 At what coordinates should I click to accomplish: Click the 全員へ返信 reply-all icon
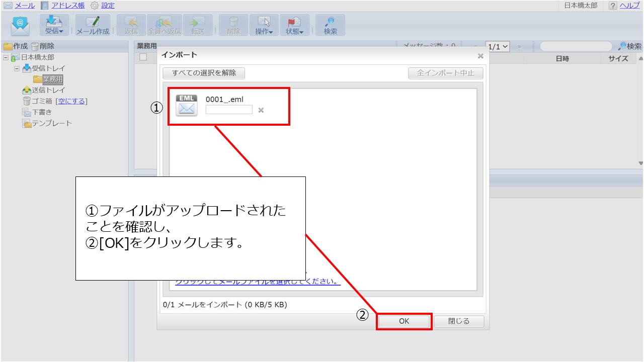[x=165, y=25]
